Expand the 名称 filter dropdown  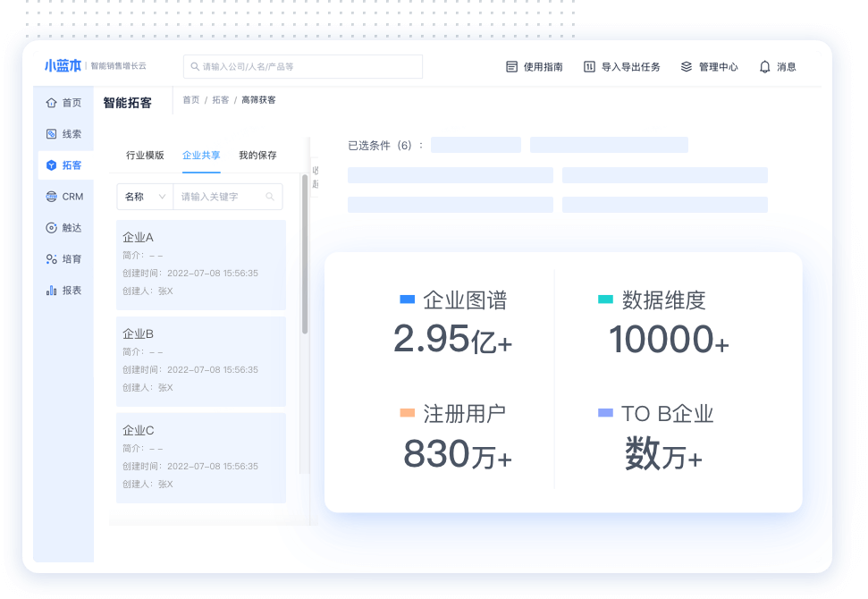point(144,197)
